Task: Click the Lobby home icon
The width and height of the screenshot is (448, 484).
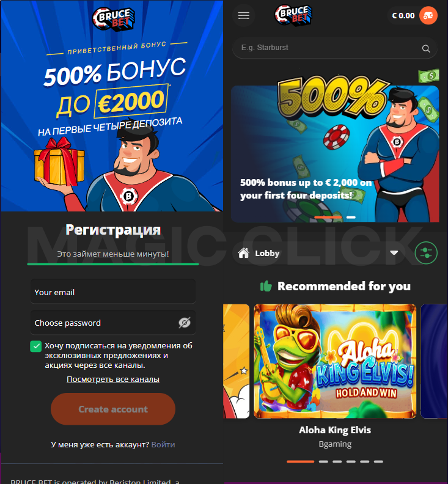Action: pos(244,253)
